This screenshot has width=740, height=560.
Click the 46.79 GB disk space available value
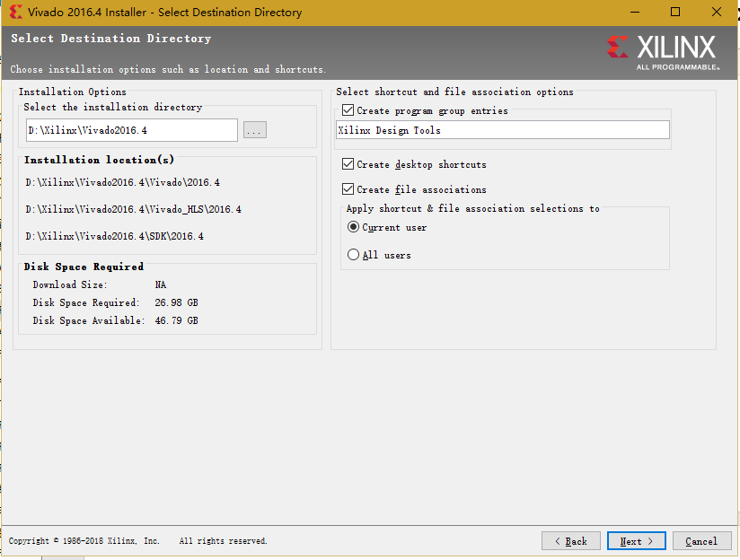click(177, 320)
